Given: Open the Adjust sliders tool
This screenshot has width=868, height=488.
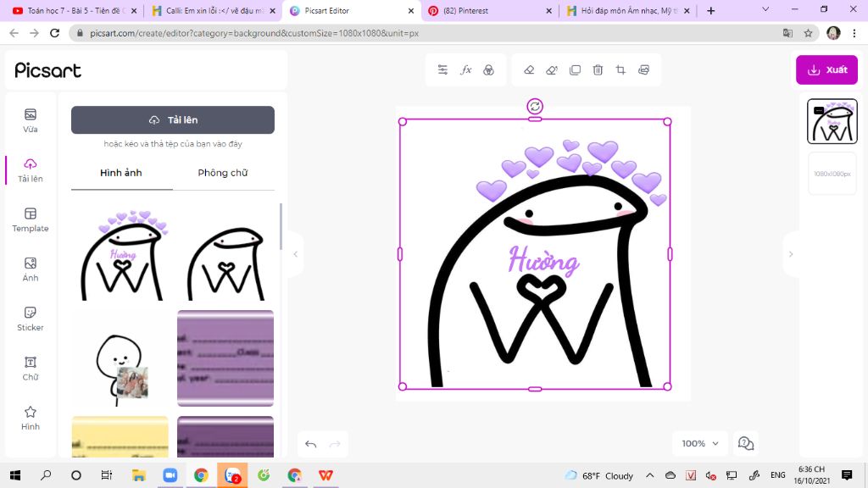Looking at the screenshot, I should click(442, 69).
